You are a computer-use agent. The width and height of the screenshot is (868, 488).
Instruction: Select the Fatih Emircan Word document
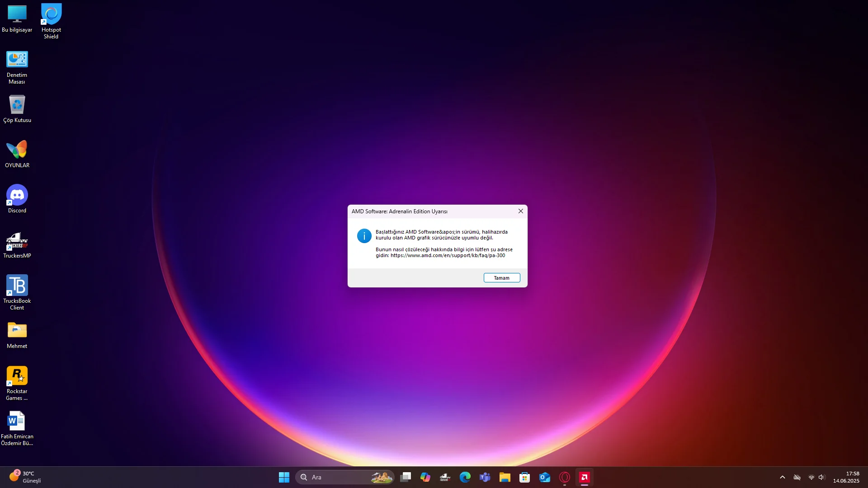point(17,421)
